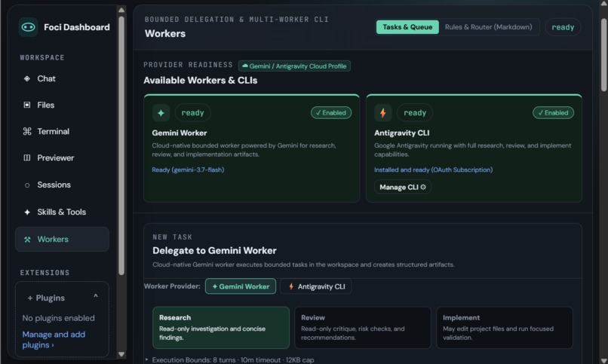
Task: Open Chat in the workspace sidebar
Action: (x=62, y=78)
